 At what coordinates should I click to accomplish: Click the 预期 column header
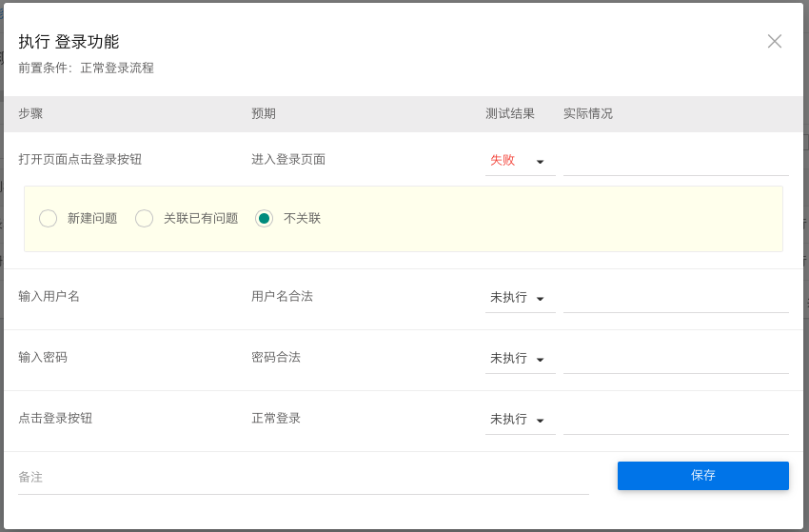coord(264,114)
